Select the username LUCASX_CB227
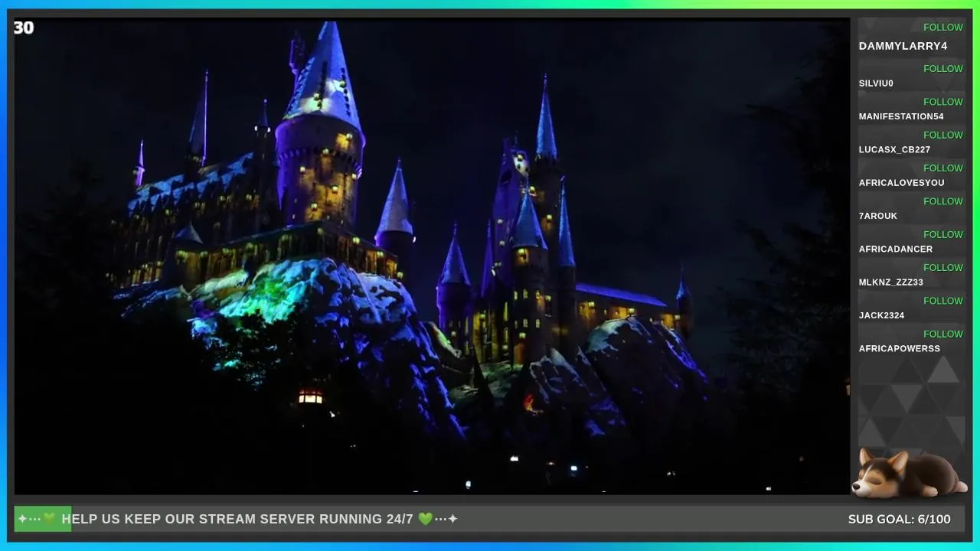The image size is (980, 551). pos(894,150)
